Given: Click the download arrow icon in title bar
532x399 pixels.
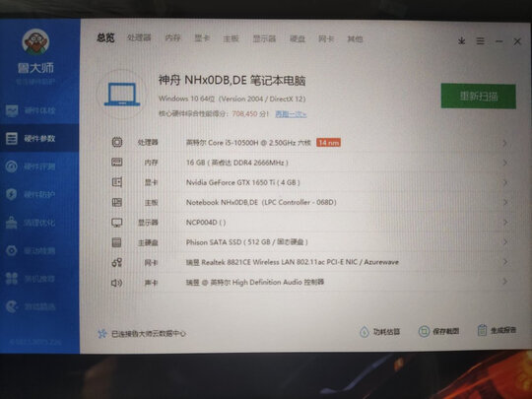Looking at the screenshot, I should tap(461, 41).
